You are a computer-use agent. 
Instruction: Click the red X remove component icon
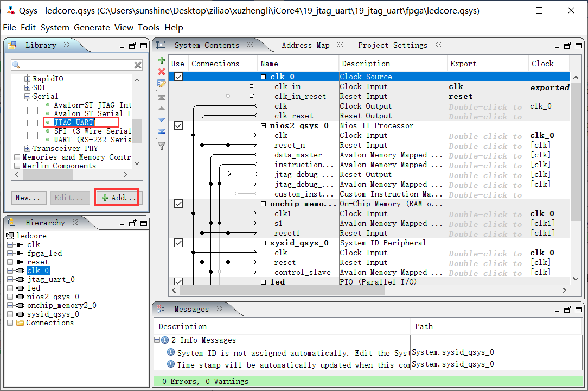[161, 72]
